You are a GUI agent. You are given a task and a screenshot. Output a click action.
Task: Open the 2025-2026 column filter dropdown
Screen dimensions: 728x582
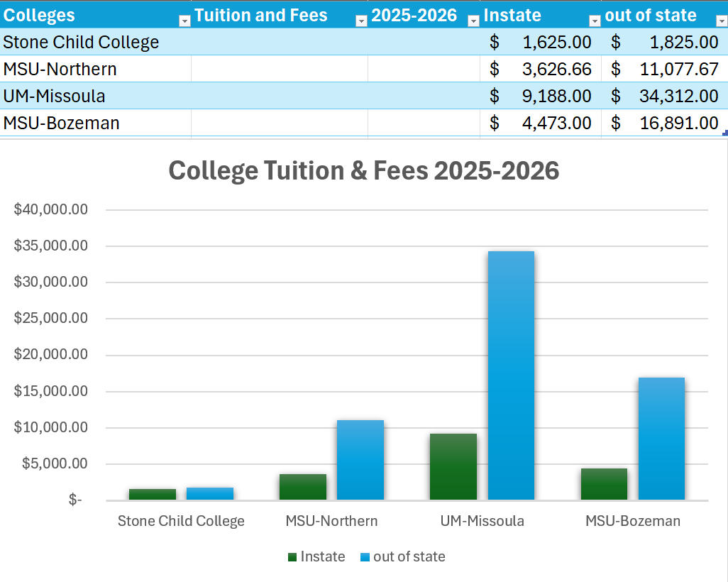473,21
